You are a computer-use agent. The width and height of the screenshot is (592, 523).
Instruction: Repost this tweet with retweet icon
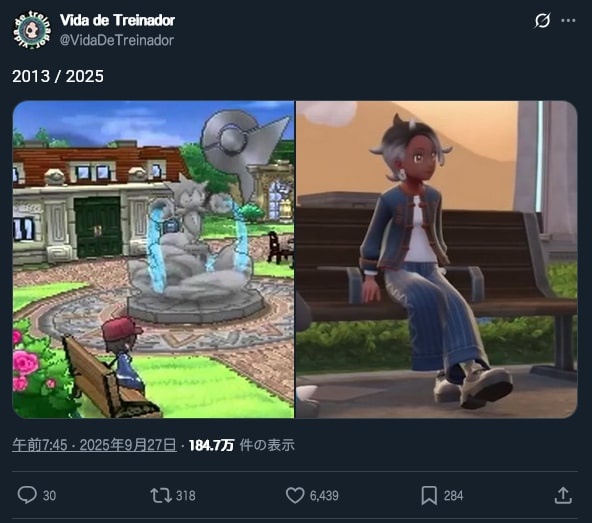coord(161,495)
